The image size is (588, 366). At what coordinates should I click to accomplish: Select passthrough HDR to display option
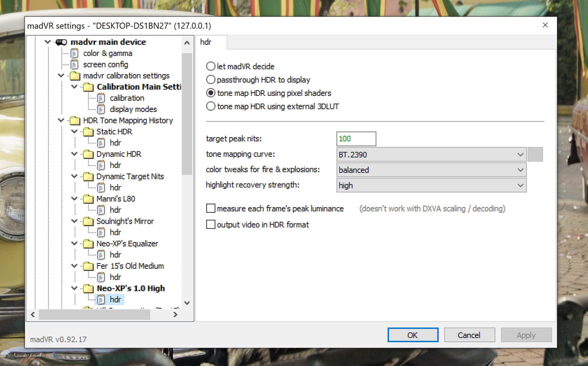(x=211, y=80)
